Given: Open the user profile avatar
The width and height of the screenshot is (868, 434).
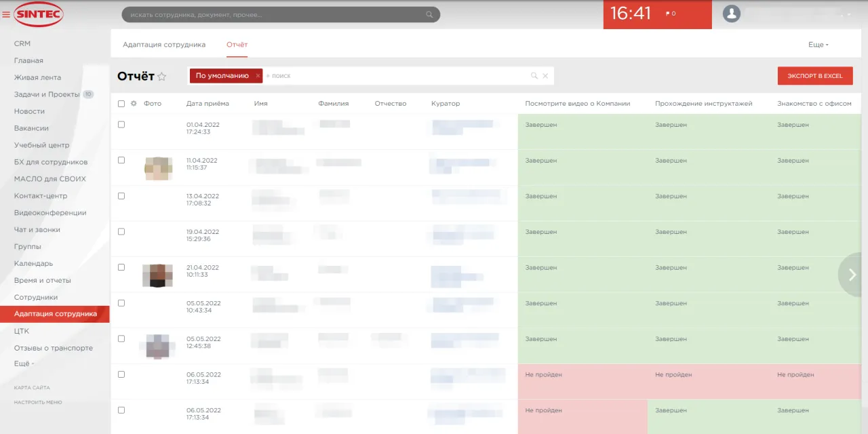Looking at the screenshot, I should pyautogui.click(x=731, y=14).
